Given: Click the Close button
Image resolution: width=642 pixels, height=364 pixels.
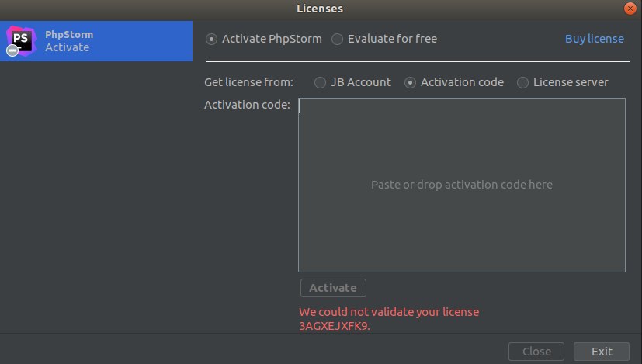Looking at the screenshot, I should [536, 352].
